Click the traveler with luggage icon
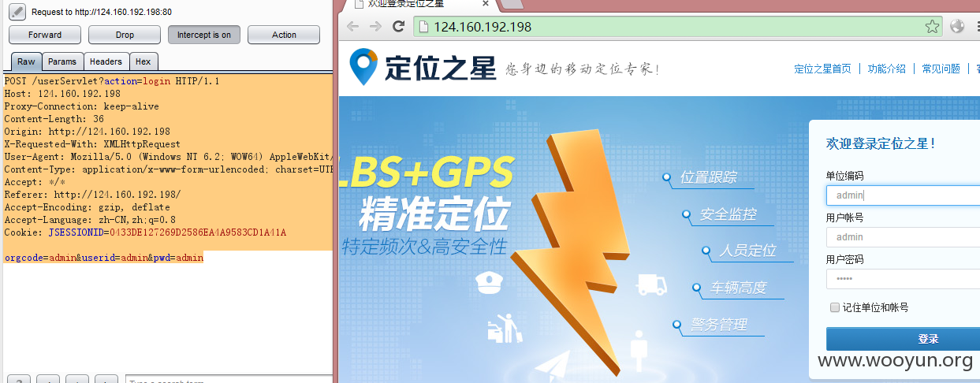 505,328
